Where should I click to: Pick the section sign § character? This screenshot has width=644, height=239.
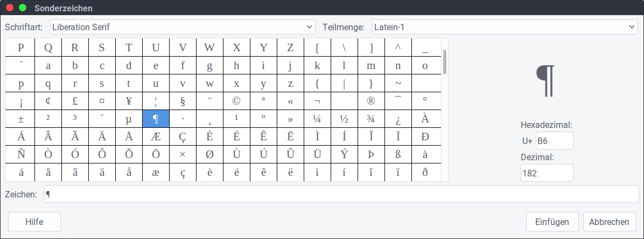(x=183, y=101)
